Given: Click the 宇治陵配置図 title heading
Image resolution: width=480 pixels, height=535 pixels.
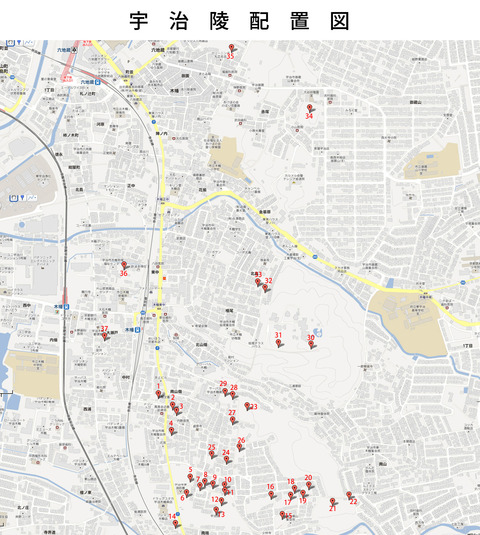Looking at the screenshot, I should pos(239,21).
